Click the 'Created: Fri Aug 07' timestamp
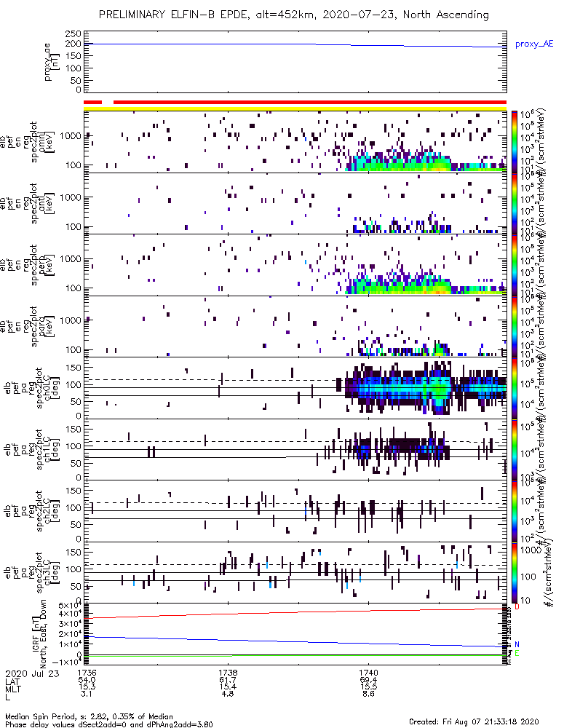 click(474, 721)
